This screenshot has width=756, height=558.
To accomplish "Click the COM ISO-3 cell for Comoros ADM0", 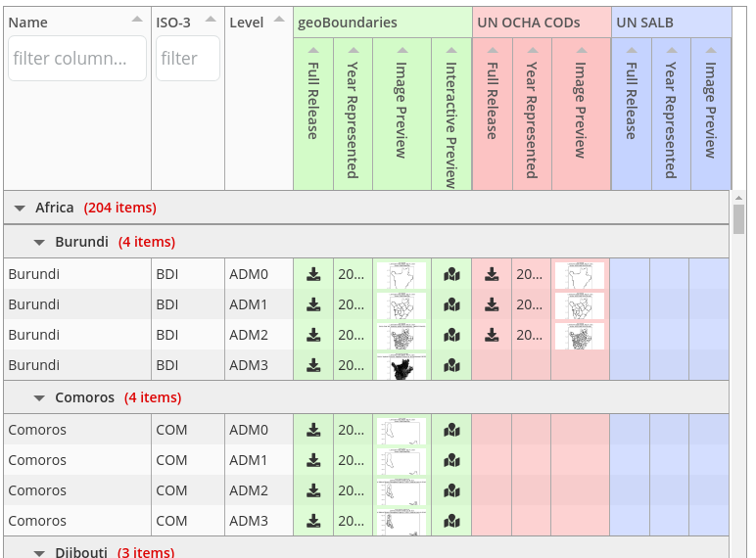I will pos(188,430).
